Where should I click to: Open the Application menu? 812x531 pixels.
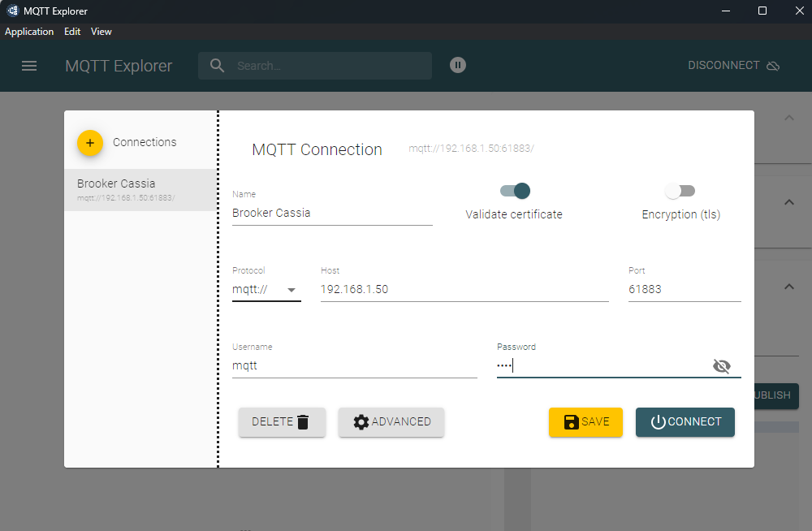tap(29, 32)
